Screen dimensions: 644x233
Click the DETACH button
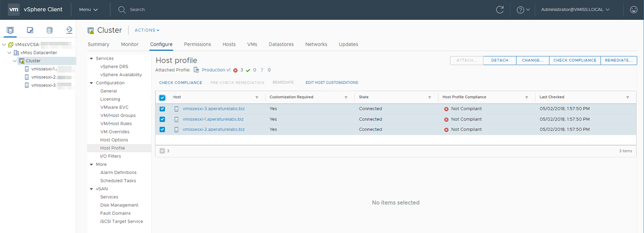coord(500,61)
